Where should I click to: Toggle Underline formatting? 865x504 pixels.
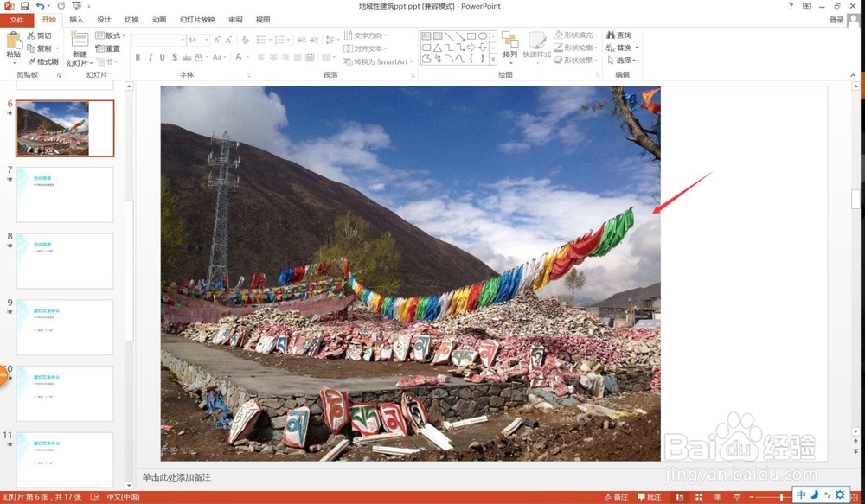tap(163, 57)
